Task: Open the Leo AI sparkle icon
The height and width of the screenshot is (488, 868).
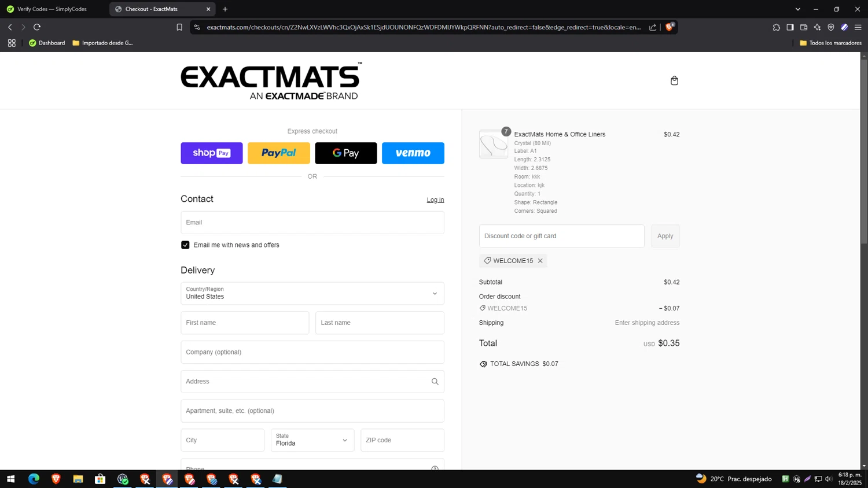Action: click(x=817, y=27)
